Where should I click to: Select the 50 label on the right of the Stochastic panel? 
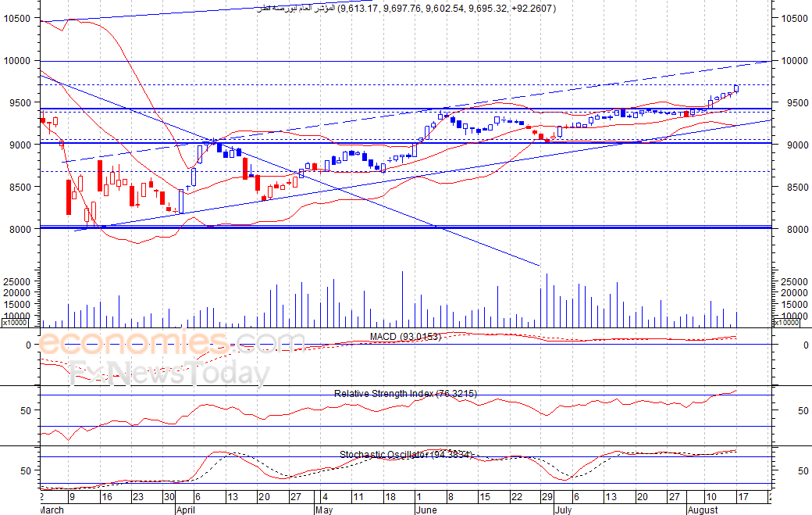803,471
